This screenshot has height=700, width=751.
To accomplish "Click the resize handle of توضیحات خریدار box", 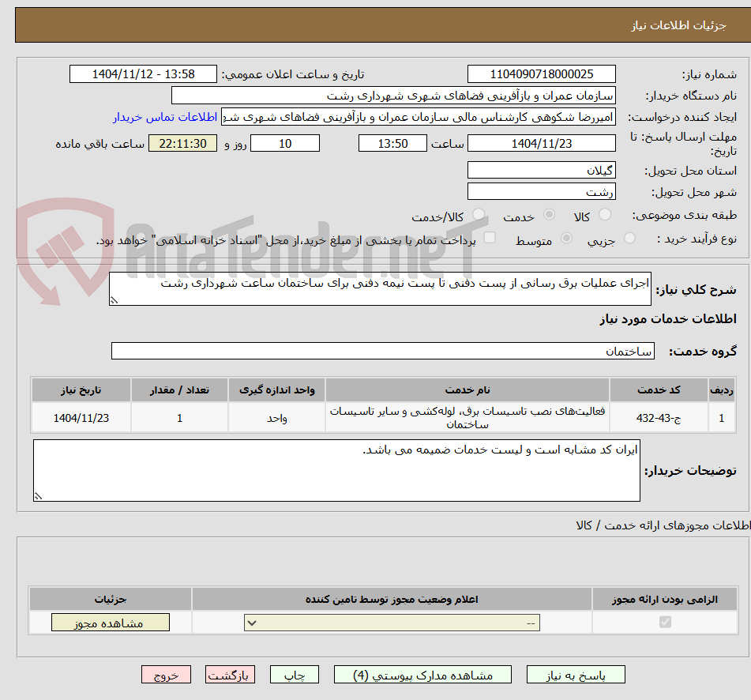I will 38,496.
